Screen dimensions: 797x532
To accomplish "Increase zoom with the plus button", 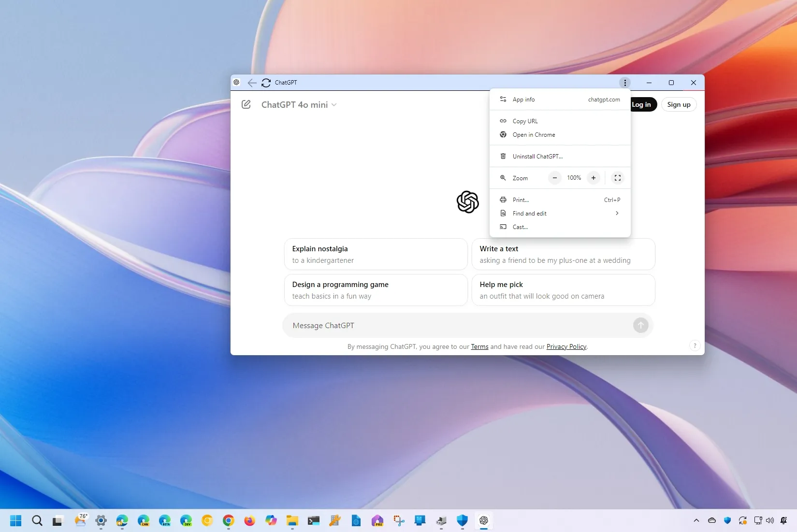I will (x=594, y=178).
